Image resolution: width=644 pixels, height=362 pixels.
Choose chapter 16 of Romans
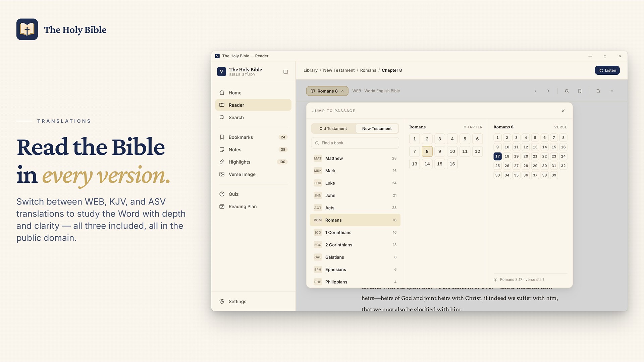tap(452, 164)
